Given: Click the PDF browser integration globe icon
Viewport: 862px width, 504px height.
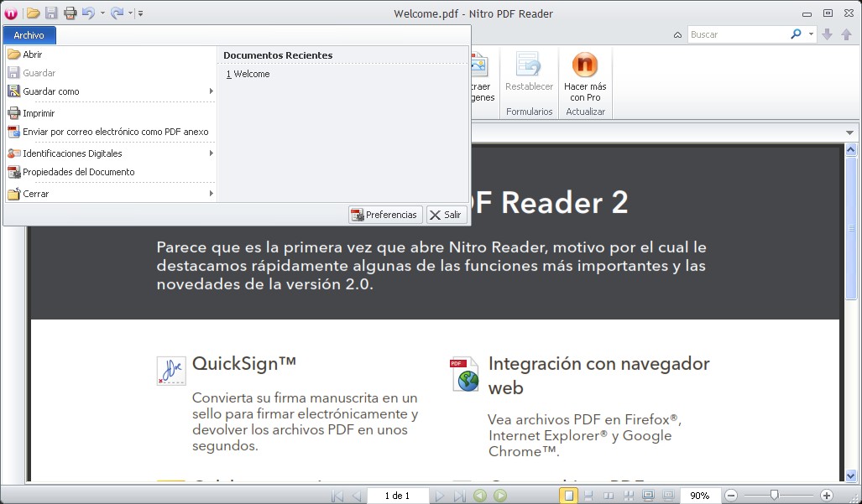Looking at the screenshot, I should pos(465,376).
